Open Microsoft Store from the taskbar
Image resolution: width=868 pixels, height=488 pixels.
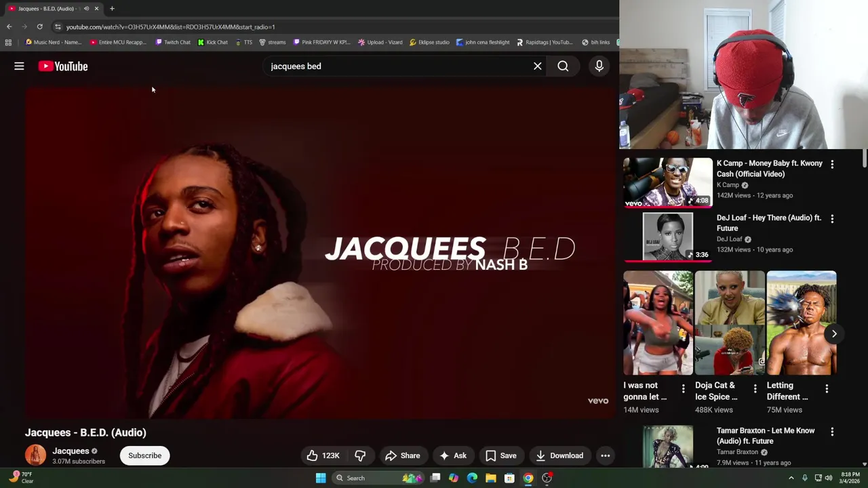pyautogui.click(x=509, y=478)
